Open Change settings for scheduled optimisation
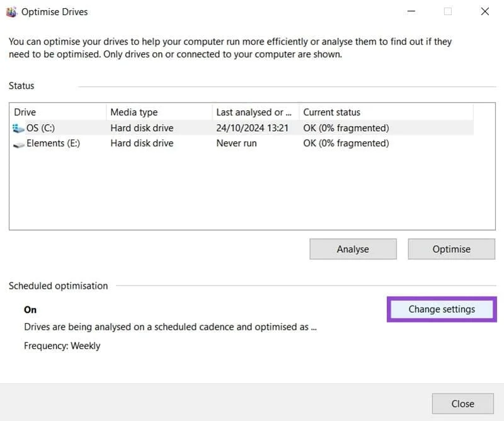 click(x=441, y=309)
